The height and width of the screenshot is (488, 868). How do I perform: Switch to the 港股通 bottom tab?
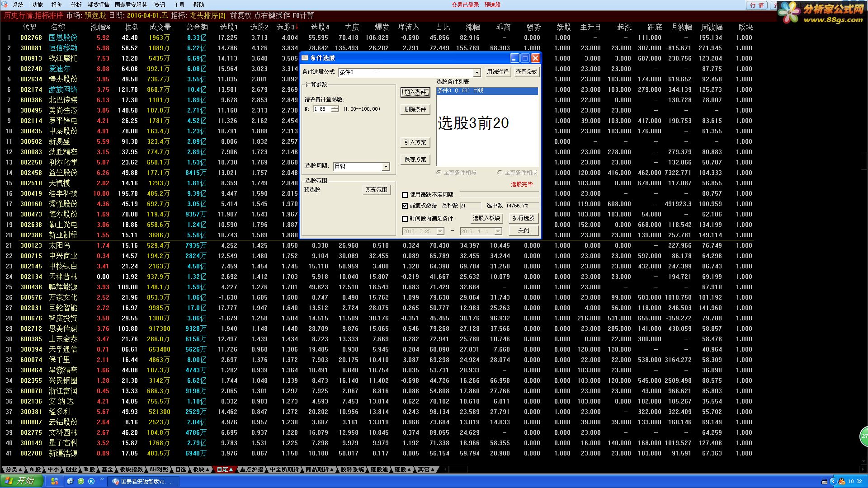click(x=379, y=469)
